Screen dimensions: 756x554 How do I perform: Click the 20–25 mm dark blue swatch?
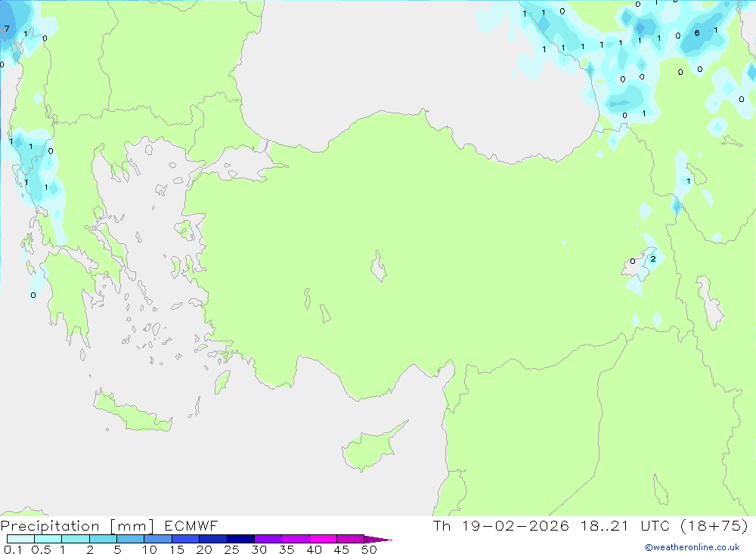click(x=213, y=539)
